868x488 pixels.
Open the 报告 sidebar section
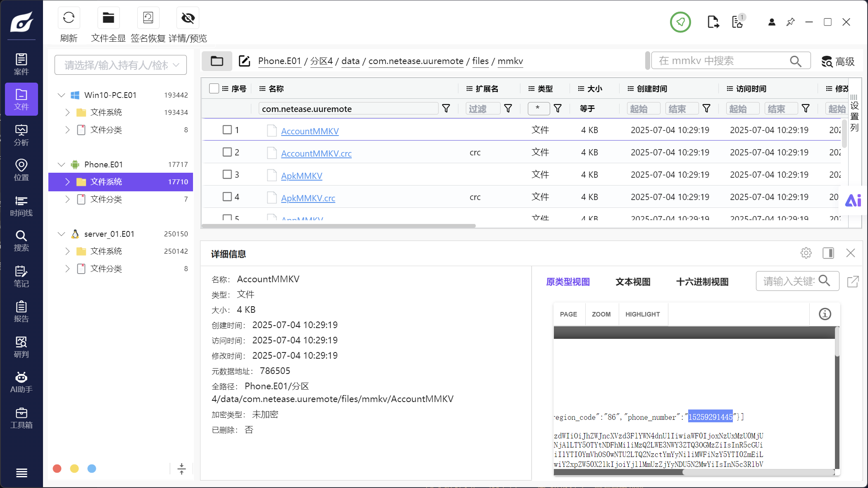tap(21, 312)
